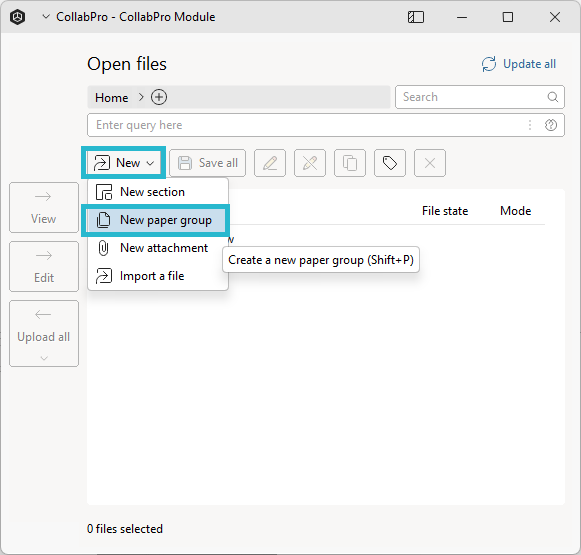Click the Edit sidebar button
Image resolution: width=581 pixels, height=555 pixels.
pos(44,266)
